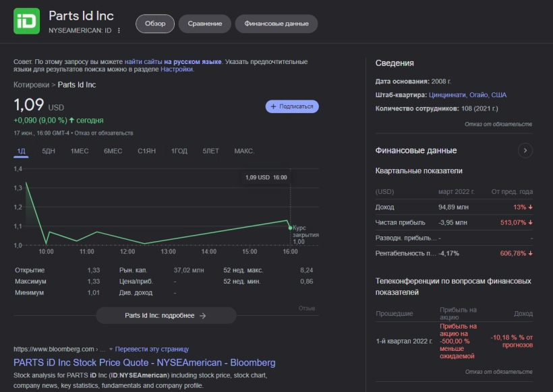This screenshot has width=553, height=392.
Task: Open the Финансовые данные tab
Action: click(x=276, y=24)
